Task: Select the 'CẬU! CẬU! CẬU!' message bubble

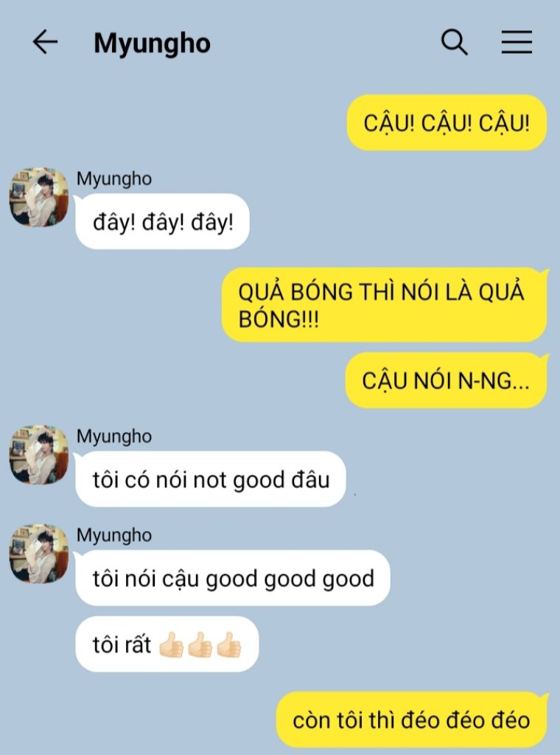Action: (x=447, y=123)
